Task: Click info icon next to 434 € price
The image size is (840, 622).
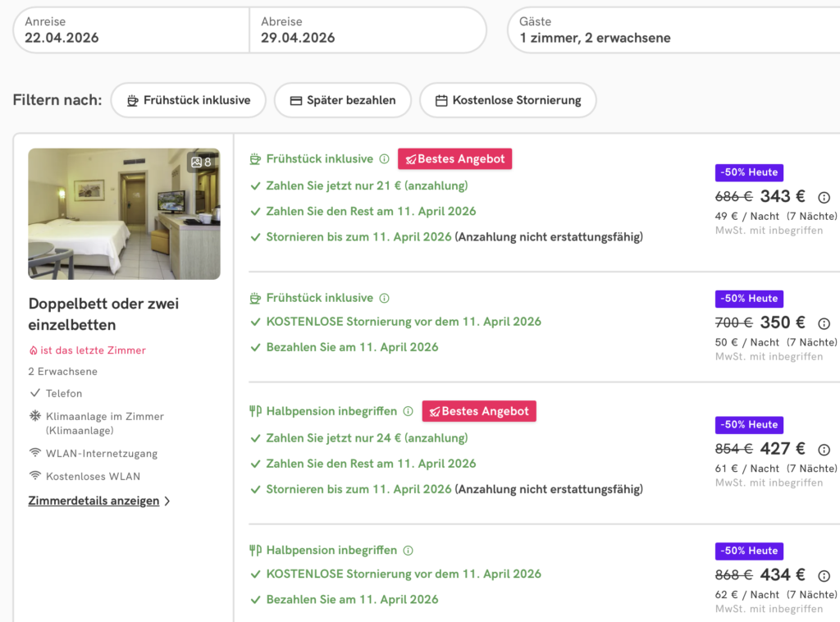Action: [824, 576]
